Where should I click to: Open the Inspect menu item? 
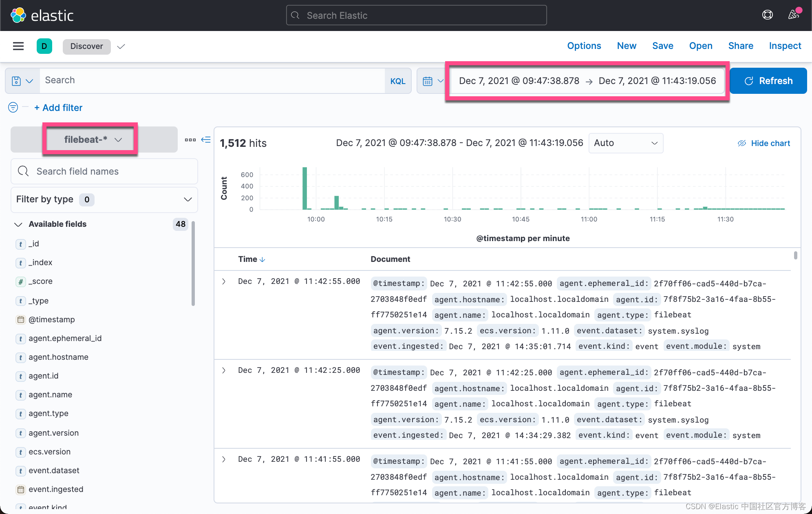(x=785, y=46)
